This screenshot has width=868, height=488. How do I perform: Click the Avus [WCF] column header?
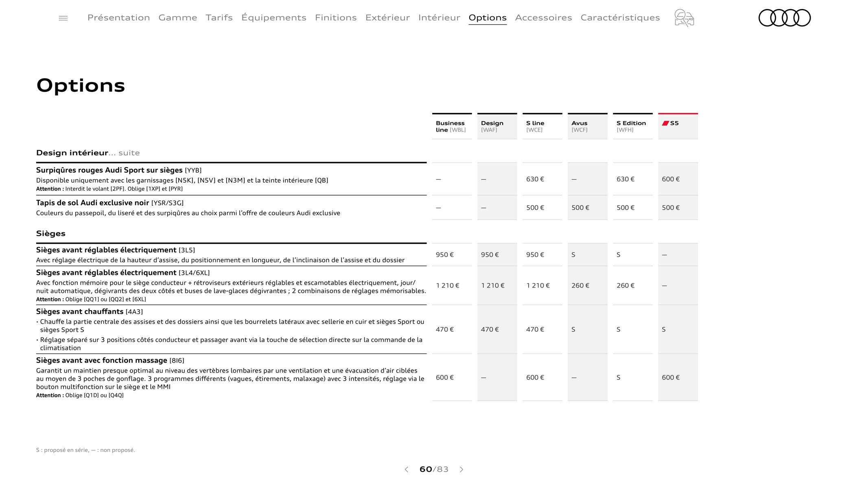[587, 126]
